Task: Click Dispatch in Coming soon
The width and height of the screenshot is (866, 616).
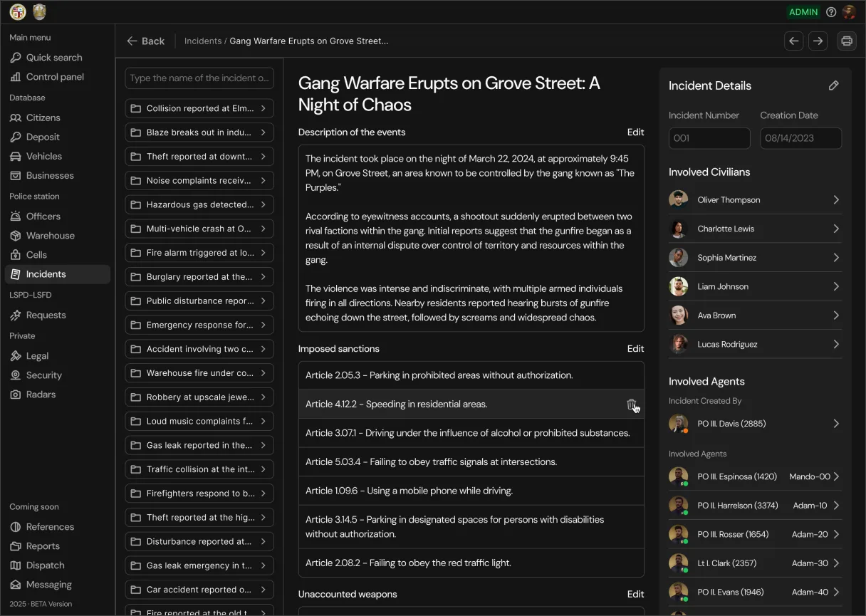Action: tap(57, 565)
